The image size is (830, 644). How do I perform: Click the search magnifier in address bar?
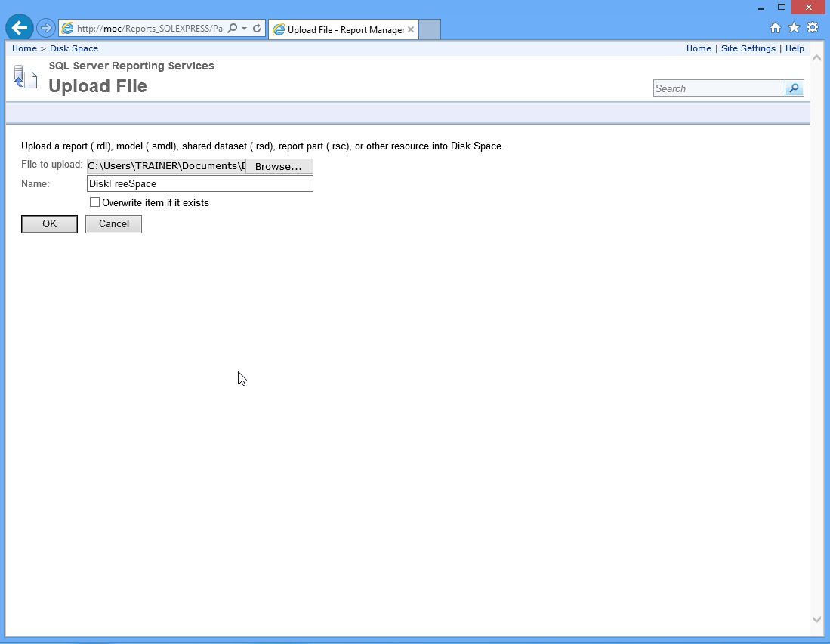click(x=233, y=29)
